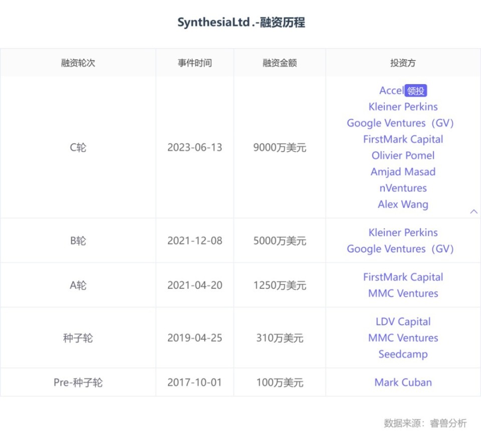Select the date 2021-12-08
The width and height of the screenshot is (481, 448).
(x=195, y=241)
